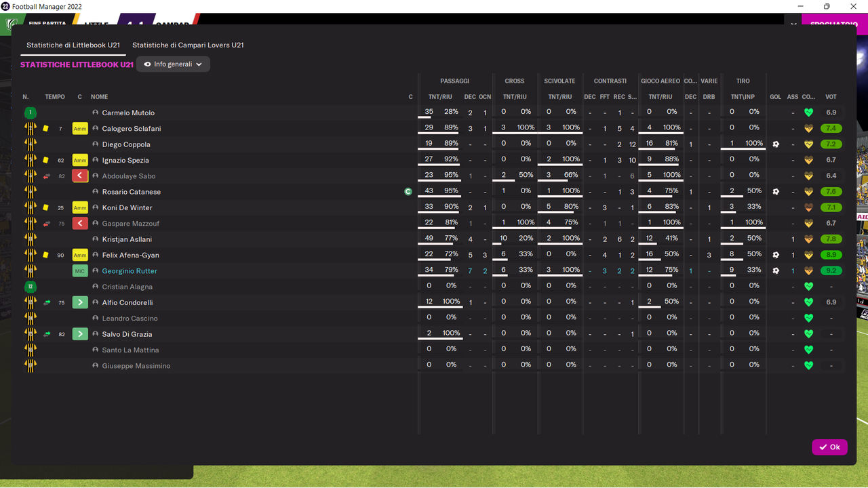Click Rosario Catanese's captain badge

[408, 192]
